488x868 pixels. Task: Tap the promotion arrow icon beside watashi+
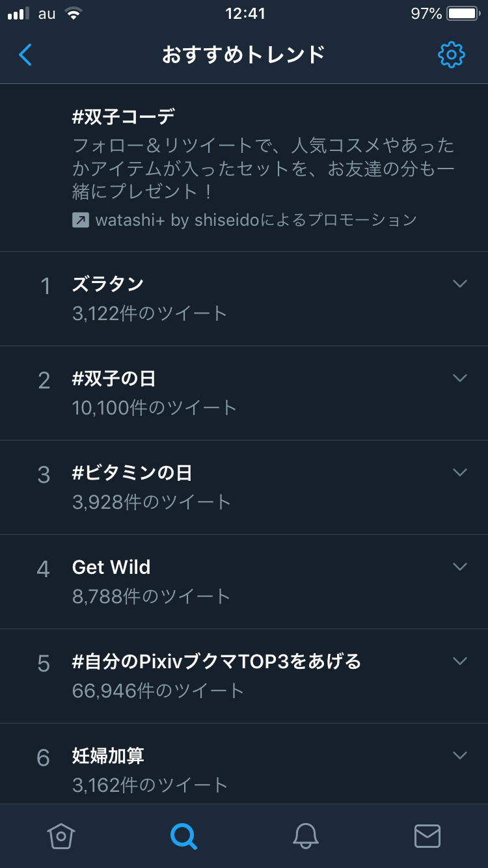(x=81, y=220)
